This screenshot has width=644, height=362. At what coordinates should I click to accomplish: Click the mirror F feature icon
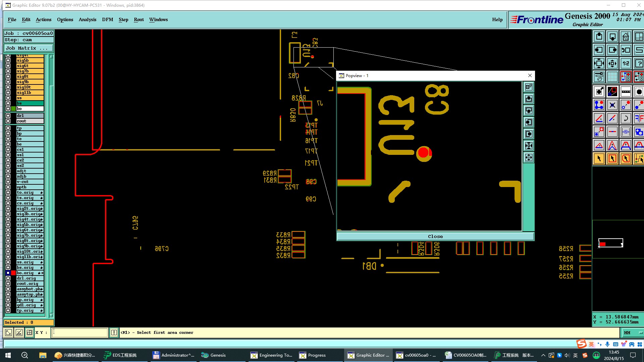639,118
